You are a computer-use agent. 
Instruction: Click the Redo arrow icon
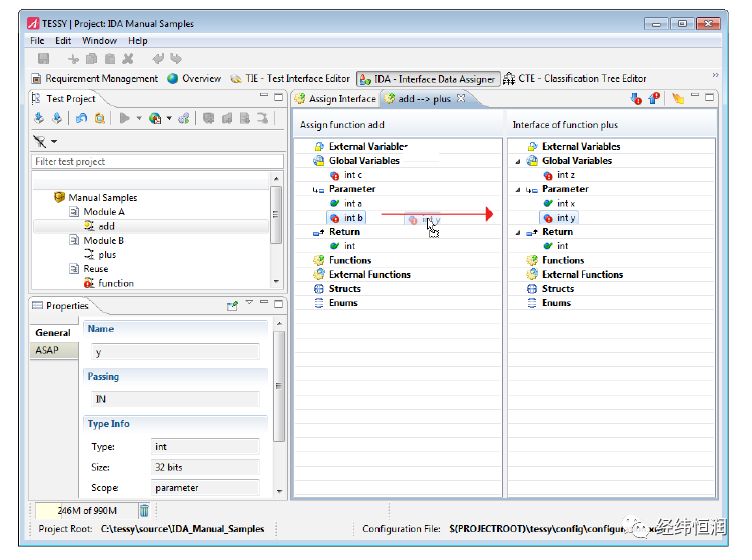click(x=176, y=59)
